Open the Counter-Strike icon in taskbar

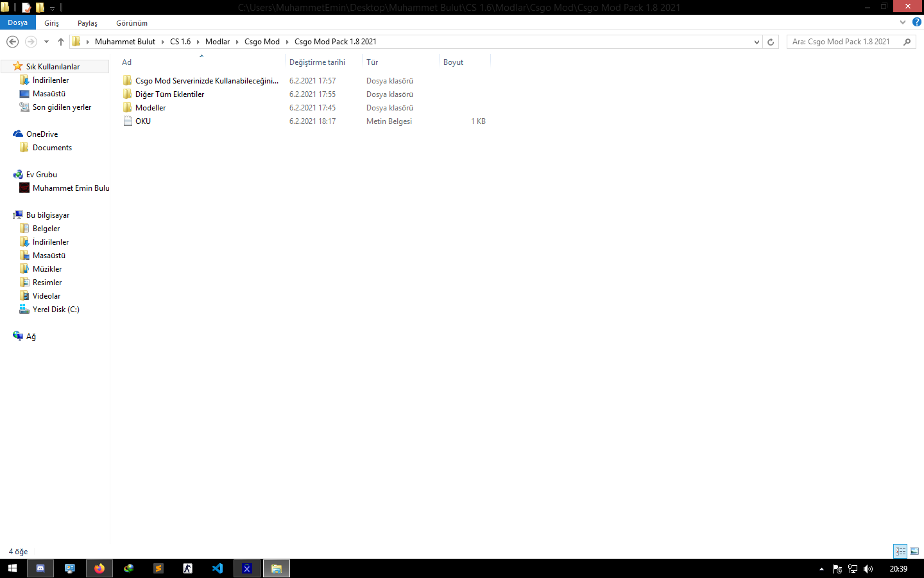188,568
